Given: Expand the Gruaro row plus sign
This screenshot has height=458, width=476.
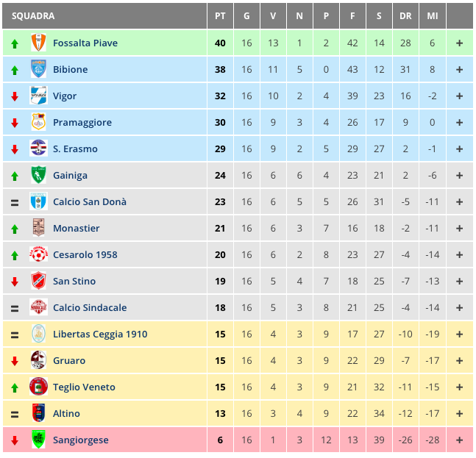Looking at the screenshot, I should [x=459, y=360].
